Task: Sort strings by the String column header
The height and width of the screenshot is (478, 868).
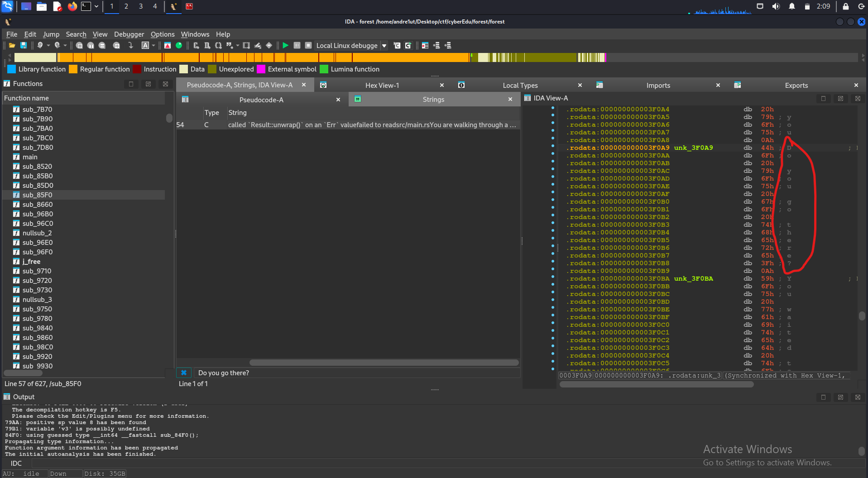Action: click(x=372, y=113)
